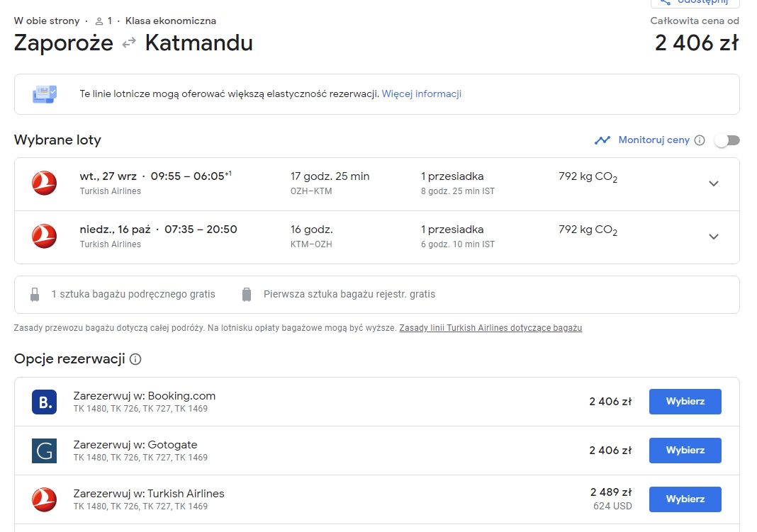757x532 pixels.
Task: Expand the 27 wrz outbound flight details
Action: 714,183
